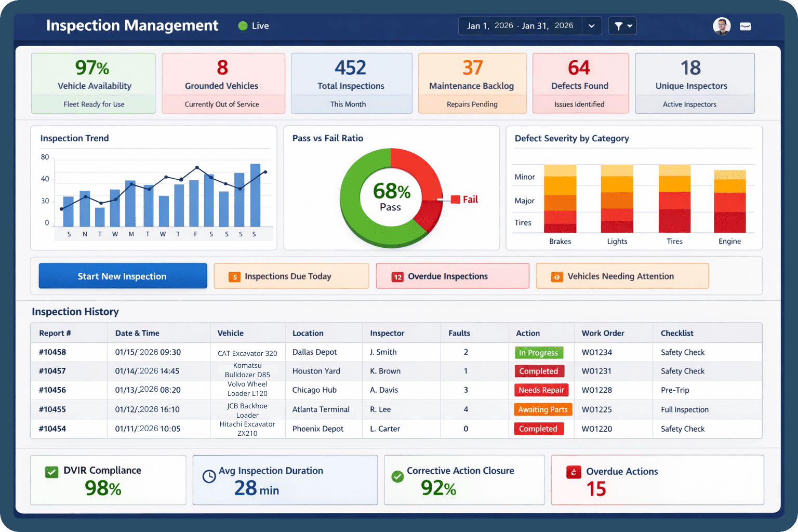
Task: Click the checkmark icon on Corrective Action Closure
Action: pos(398,475)
